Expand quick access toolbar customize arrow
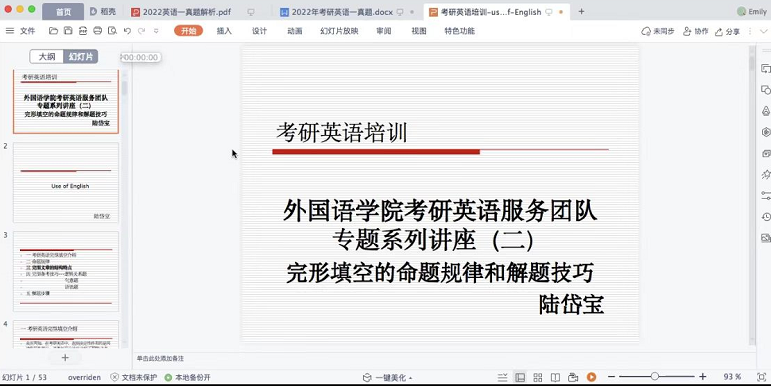 coord(156,31)
